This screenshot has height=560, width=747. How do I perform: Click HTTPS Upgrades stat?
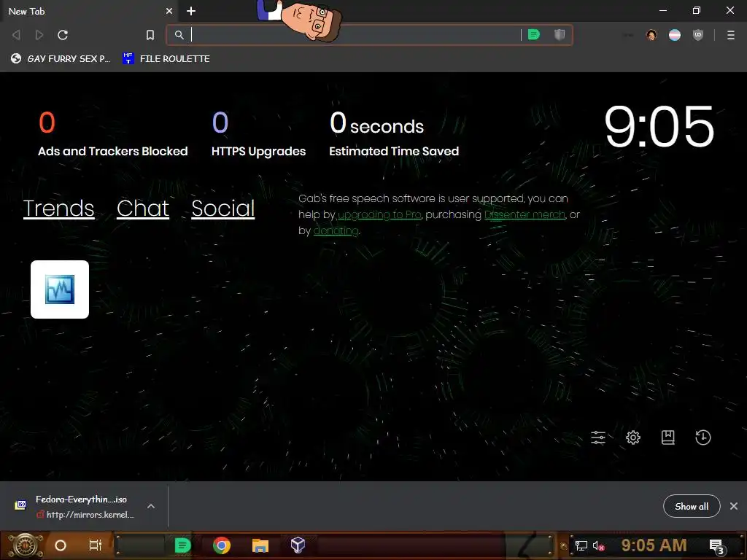259,134
